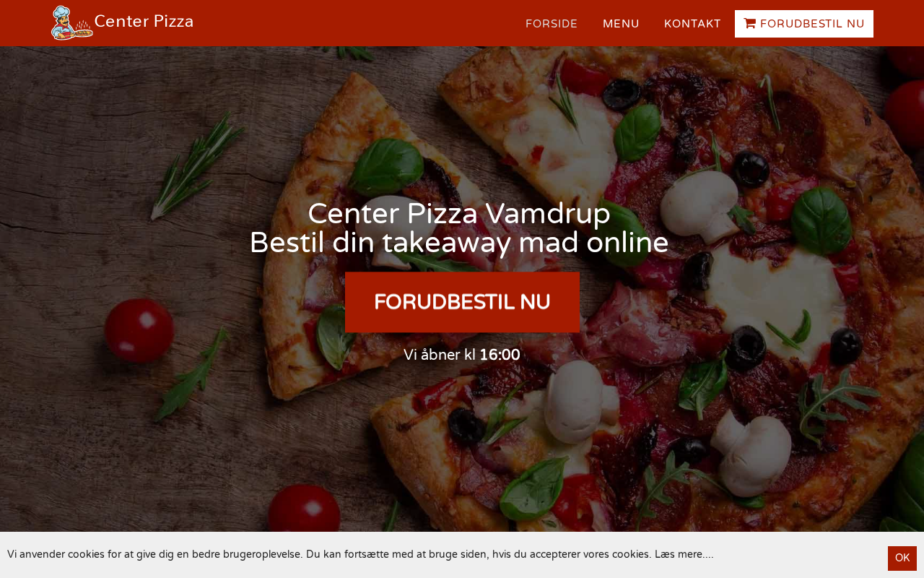Click the white FORUDBESTIL NU header button
Screen dimensions: 924x578
click(804, 24)
